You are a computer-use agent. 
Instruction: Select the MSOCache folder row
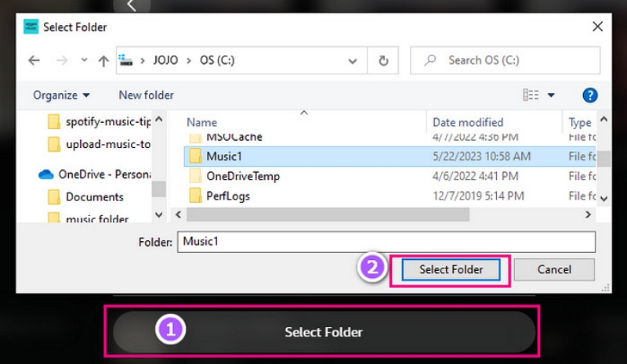(390, 138)
